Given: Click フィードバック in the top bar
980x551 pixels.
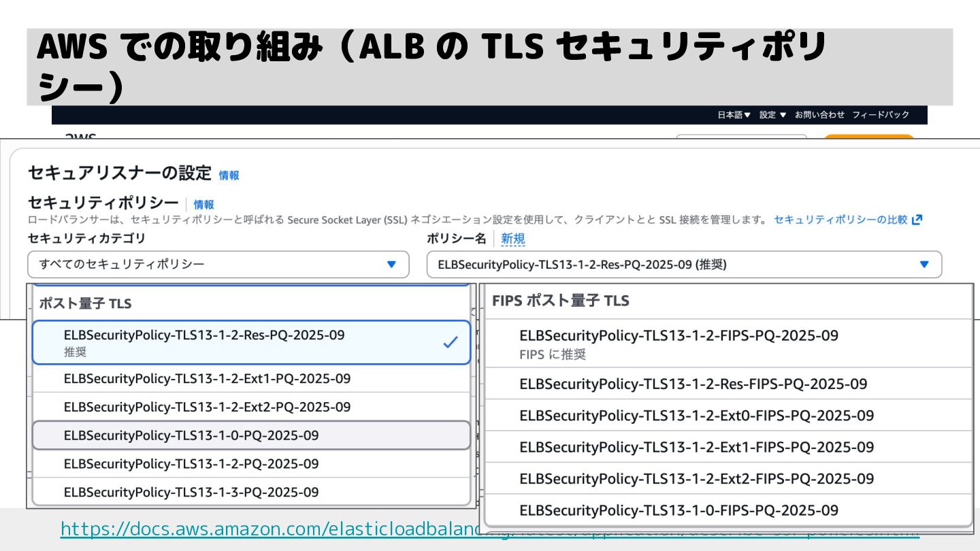Looking at the screenshot, I should point(881,115).
